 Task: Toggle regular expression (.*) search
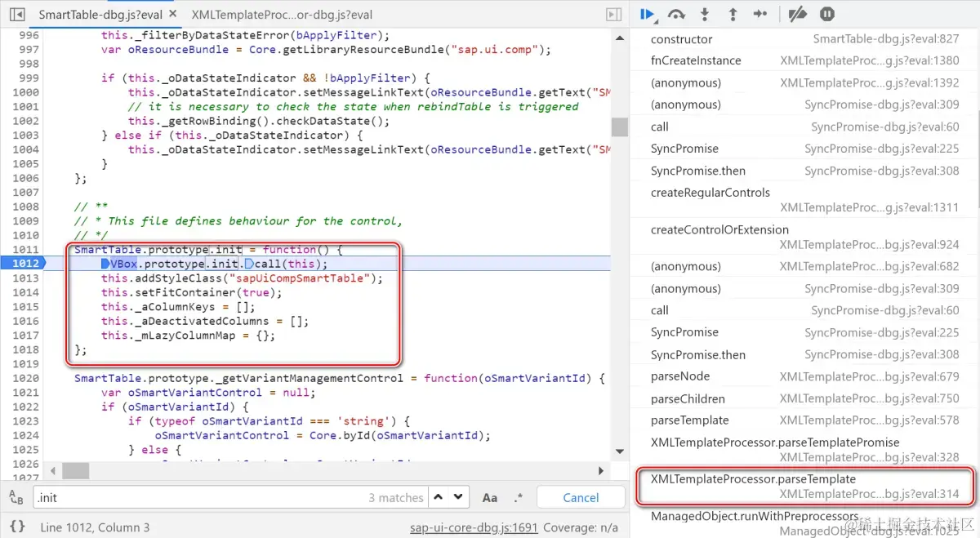pyautogui.click(x=519, y=497)
